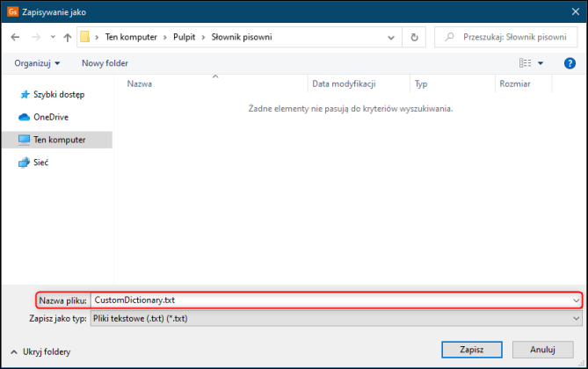This screenshot has width=588, height=369.
Task: Click the Gs application icon in title bar
Action: click(12, 11)
